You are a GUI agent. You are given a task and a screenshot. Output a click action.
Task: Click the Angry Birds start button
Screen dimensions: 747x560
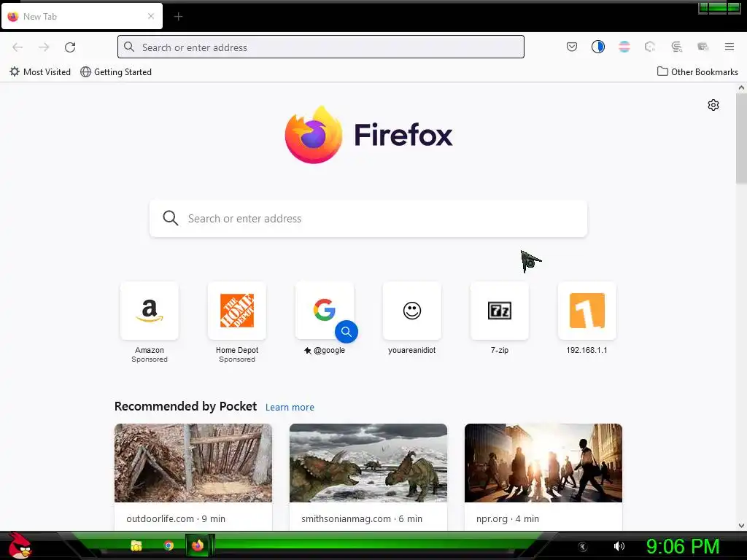pyautogui.click(x=19, y=545)
